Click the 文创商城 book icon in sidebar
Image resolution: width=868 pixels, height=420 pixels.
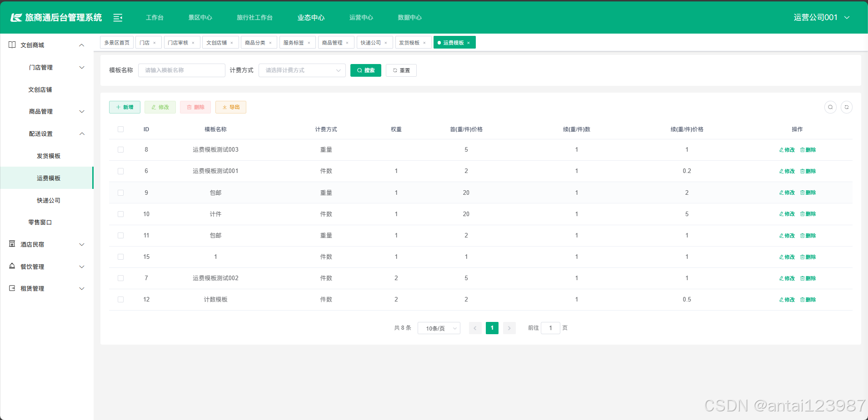click(12, 45)
